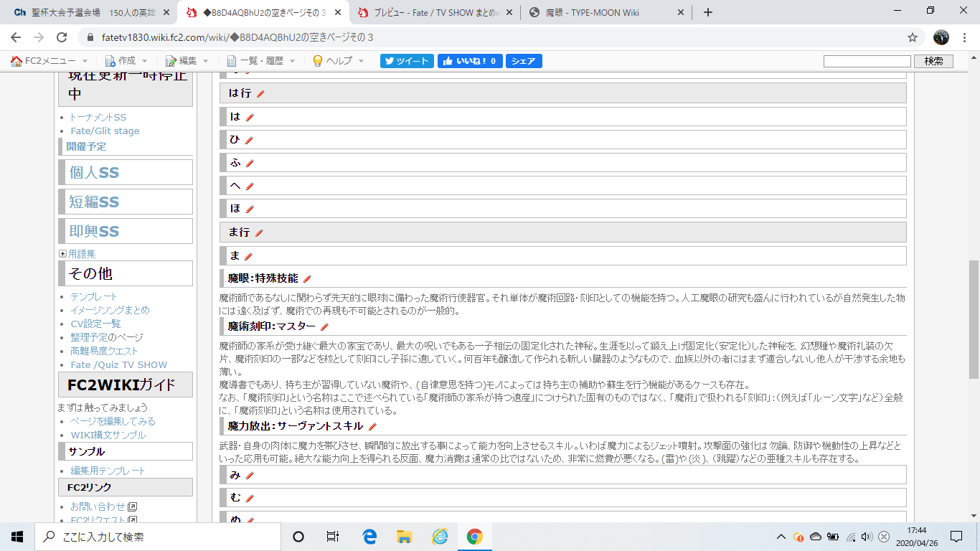Click the pencil icon beside ひ section
The image size is (980, 551).
coord(250,141)
